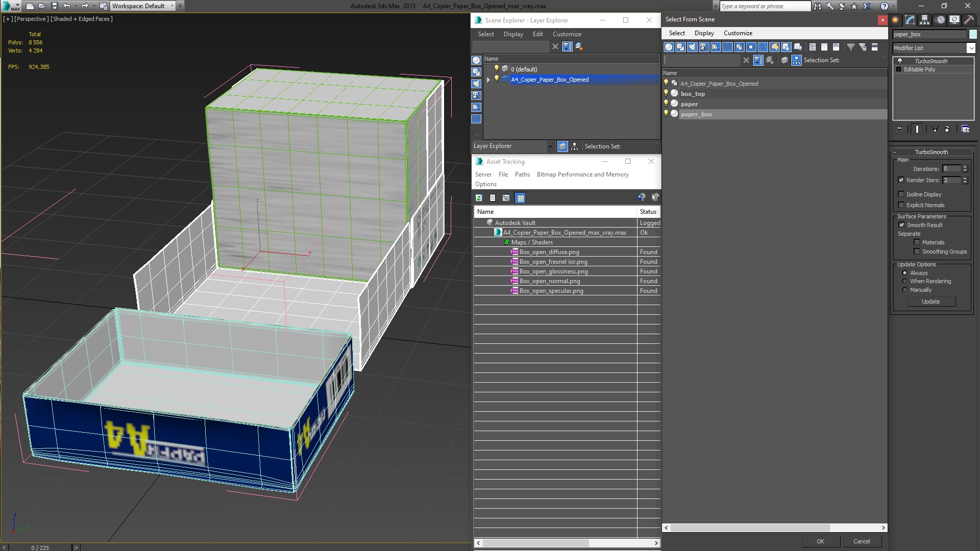Click the Asset Tracking horizontal scrollbar
Image resolution: width=980 pixels, height=551 pixels.
[x=567, y=543]
